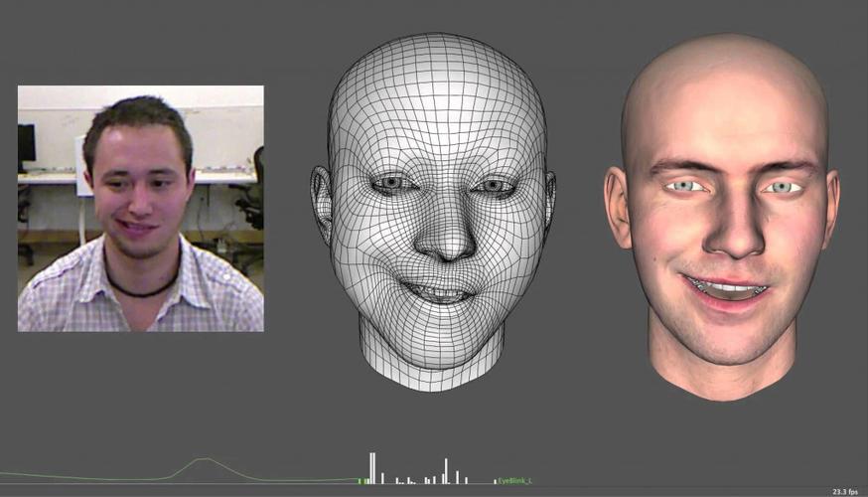Image resolution: width=868 pixels, height=497 pixels.
Task: Click the rendered head's bald forehead
Action: pos(725,99)
